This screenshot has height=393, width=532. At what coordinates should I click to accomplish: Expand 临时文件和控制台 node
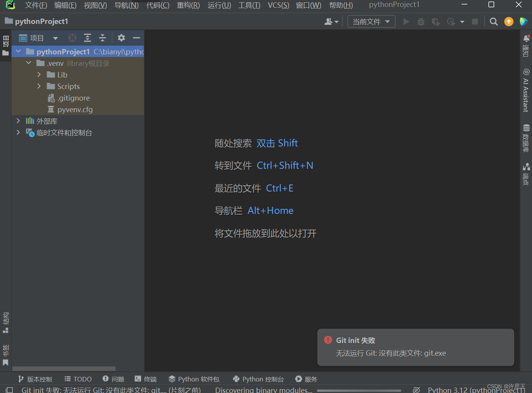18,132
